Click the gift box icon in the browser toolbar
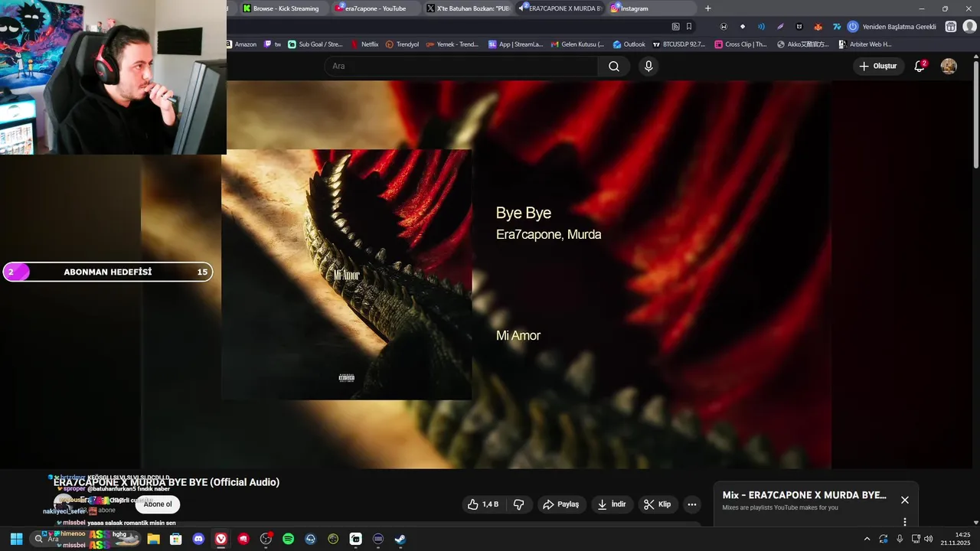This screenshot has height=551, width=980. (951, 27)
